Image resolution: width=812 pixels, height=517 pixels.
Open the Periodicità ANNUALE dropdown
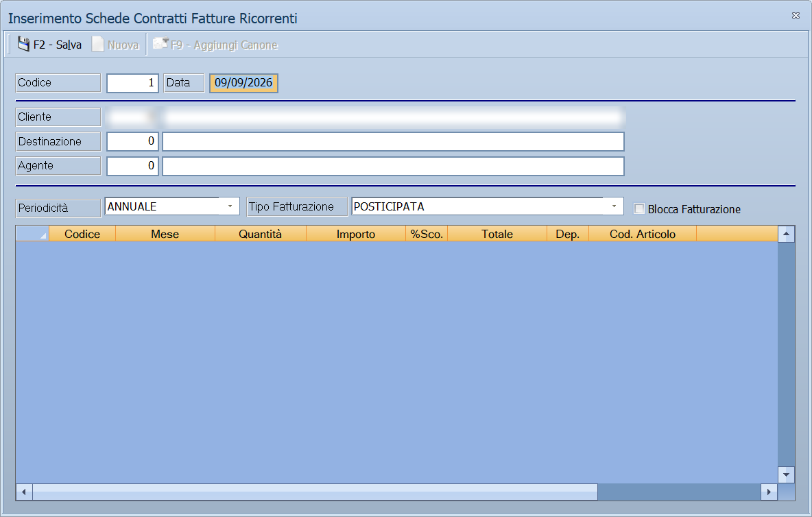[230, 206]
